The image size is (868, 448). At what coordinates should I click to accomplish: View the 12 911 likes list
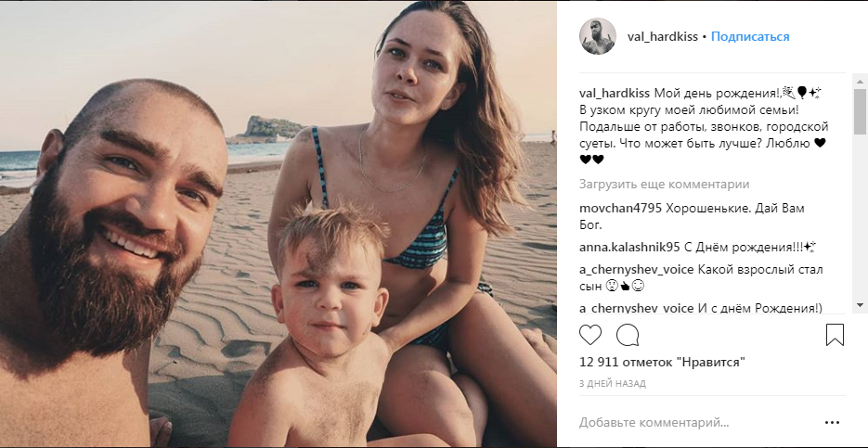click(662, 363)
